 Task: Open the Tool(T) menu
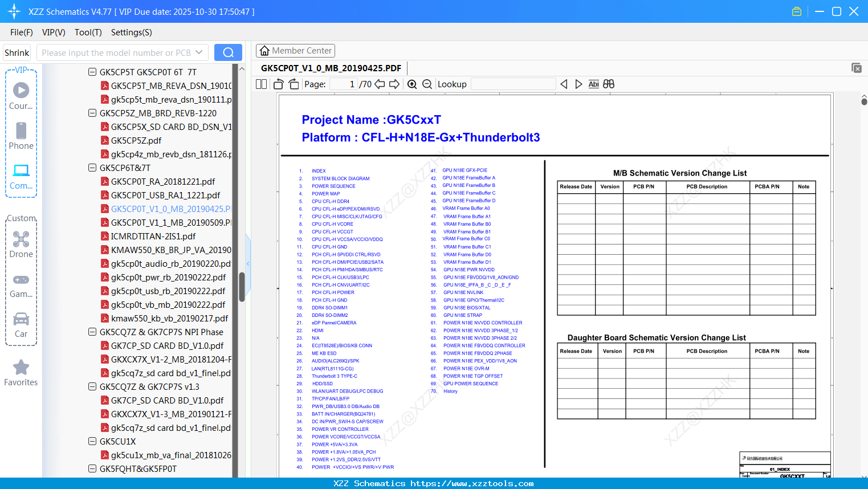(x=88, y=32)
